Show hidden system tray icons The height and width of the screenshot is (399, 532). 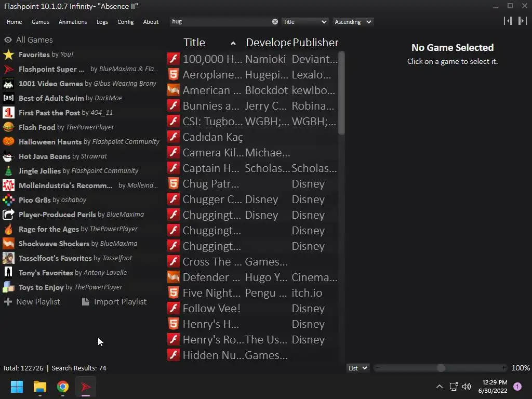[439, 387]
